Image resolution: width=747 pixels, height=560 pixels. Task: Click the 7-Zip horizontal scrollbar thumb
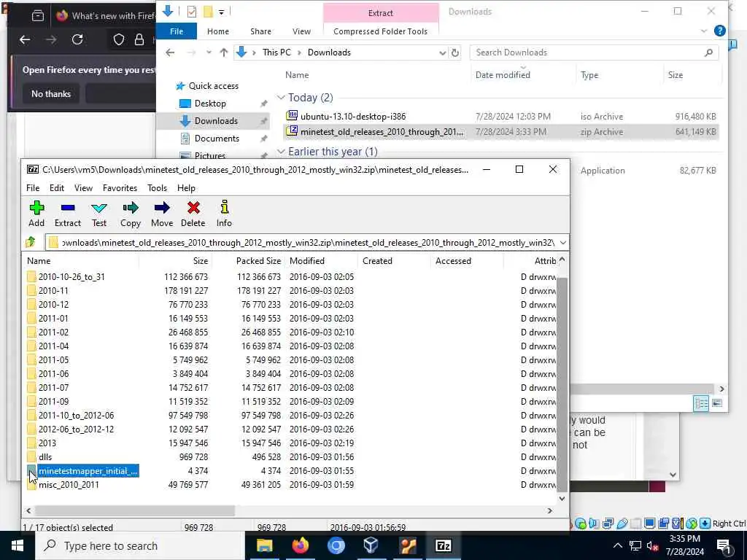click(x=135, y=510)
